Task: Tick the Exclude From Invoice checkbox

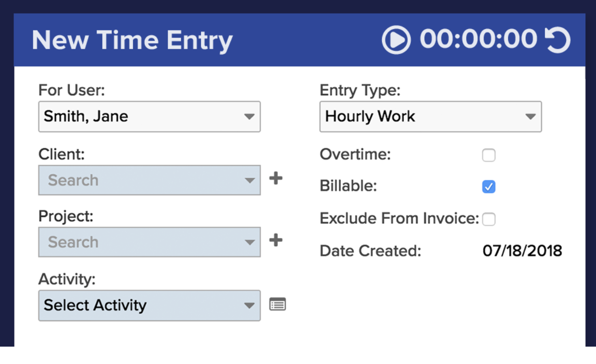Action: (x=489, y=219)
